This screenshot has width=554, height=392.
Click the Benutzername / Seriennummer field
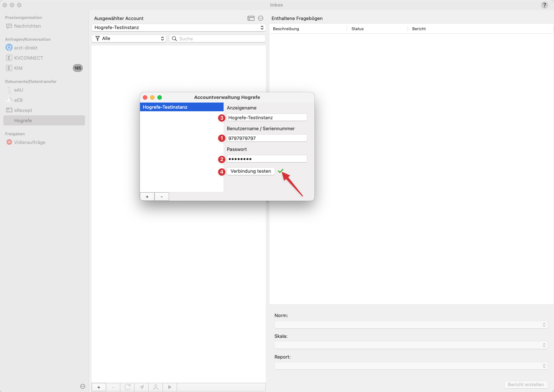(x=267, y=138)
